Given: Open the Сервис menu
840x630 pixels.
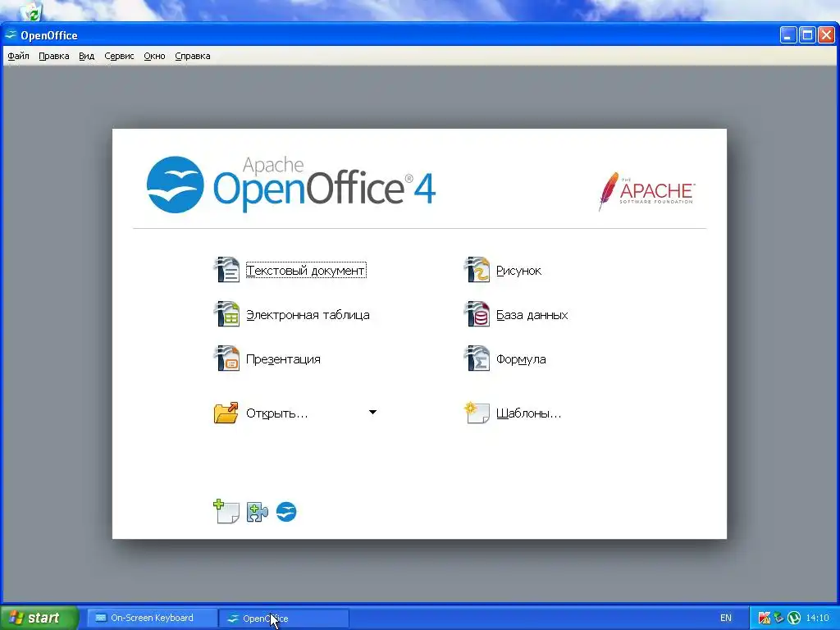Looking at the screenshot, I should coord(119,56).
